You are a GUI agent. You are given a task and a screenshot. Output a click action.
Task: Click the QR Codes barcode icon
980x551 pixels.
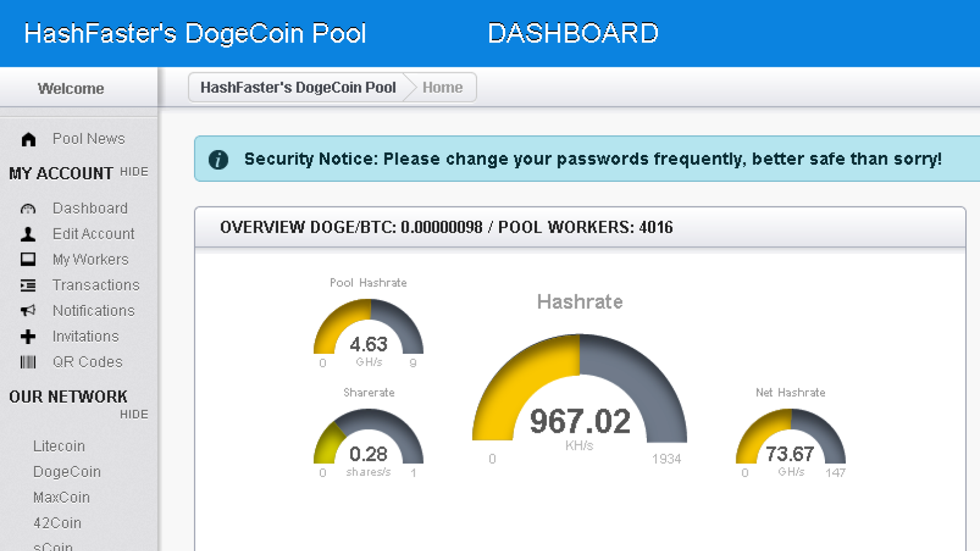pyautogui.click(x=28, y=362)
